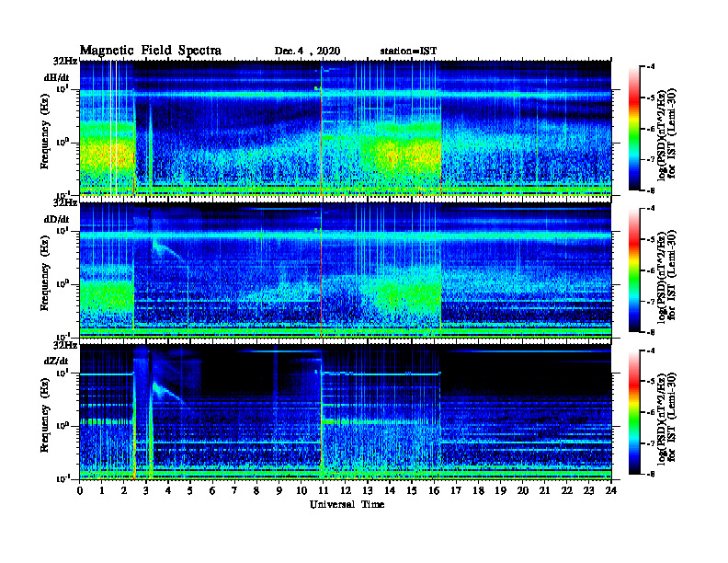
Task: Click hour "2" on the Universal Time axis
Action: pos(124,491)
